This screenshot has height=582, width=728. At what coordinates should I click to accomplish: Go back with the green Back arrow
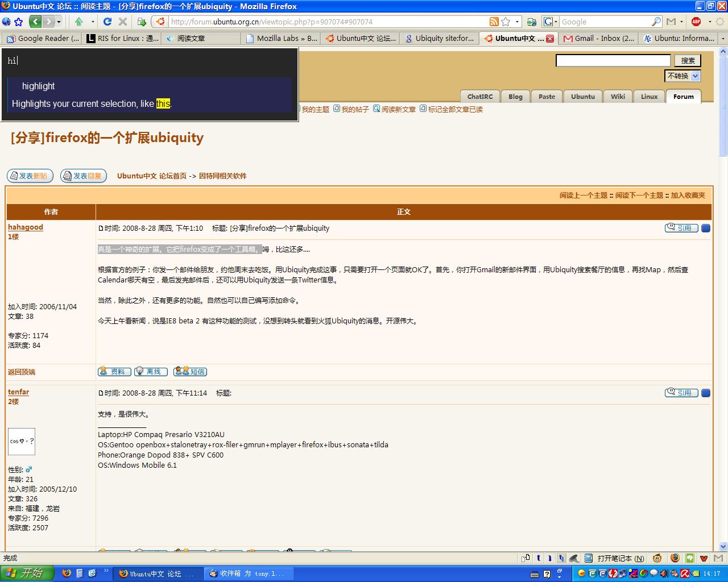35,22
